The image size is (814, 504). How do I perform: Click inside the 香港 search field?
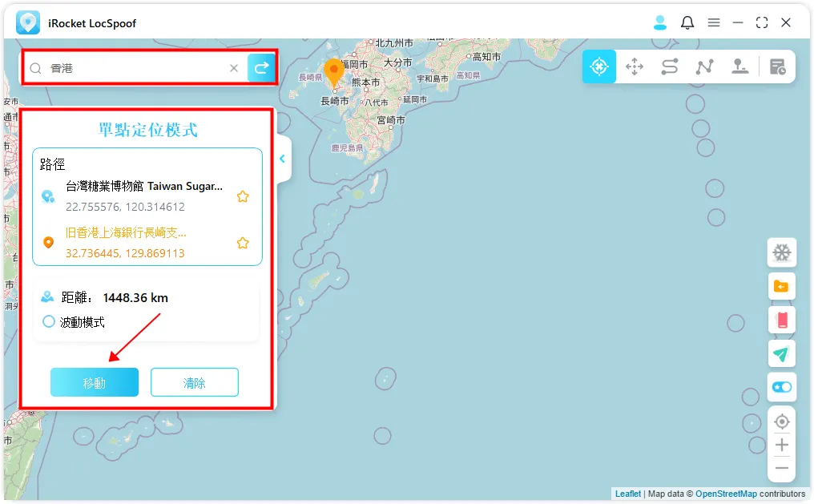(135, 68)
